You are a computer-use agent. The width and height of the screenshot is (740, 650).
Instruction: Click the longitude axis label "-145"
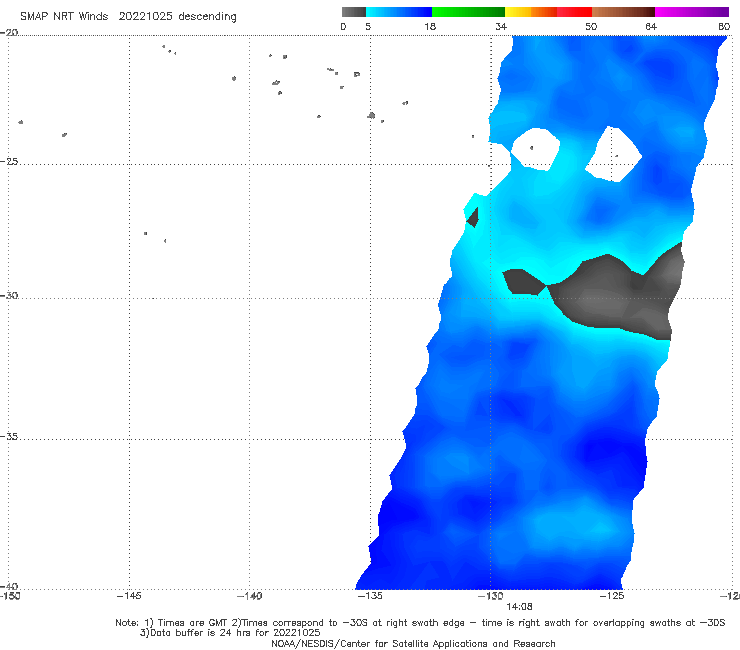pyautogui.click(x=129, y=596)
